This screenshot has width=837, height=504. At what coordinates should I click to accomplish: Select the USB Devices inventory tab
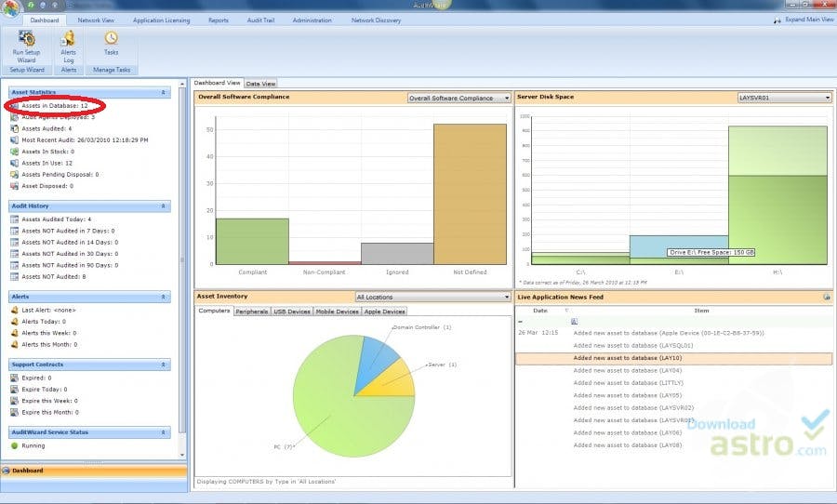coord(292,312)
